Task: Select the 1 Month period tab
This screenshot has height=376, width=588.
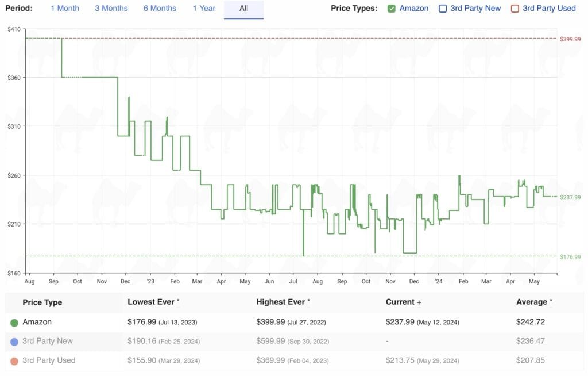Action: pyautogui.click(x=65, y=9)
